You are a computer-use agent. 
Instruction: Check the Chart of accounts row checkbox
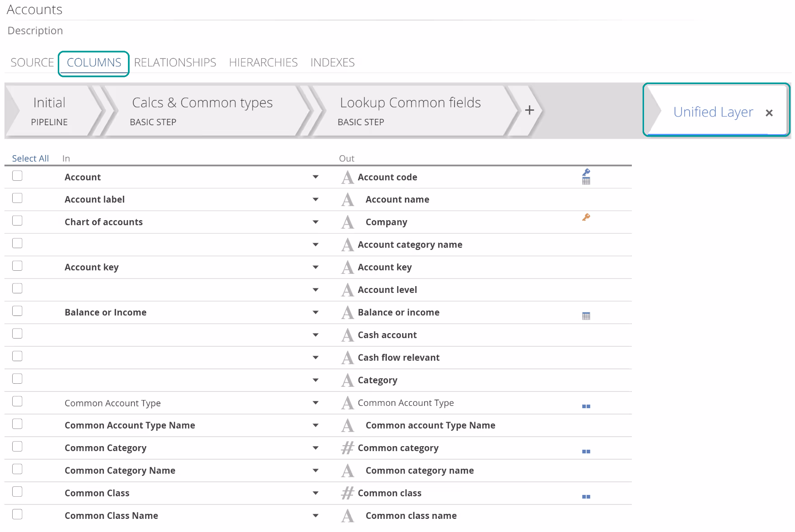pos(17,221)
